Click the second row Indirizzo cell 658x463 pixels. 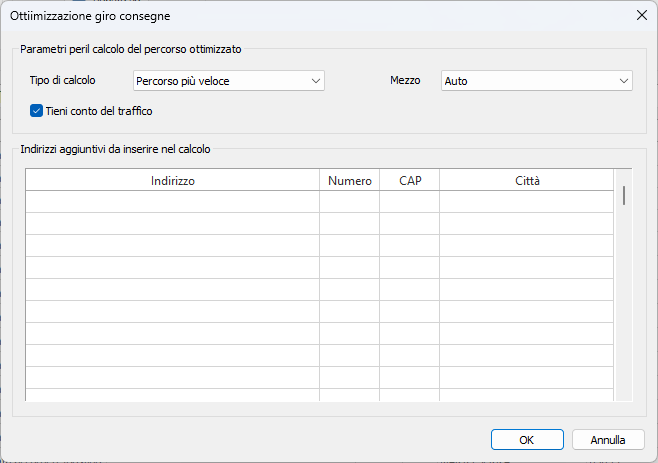pyautogui.click(x=173, y=224)
